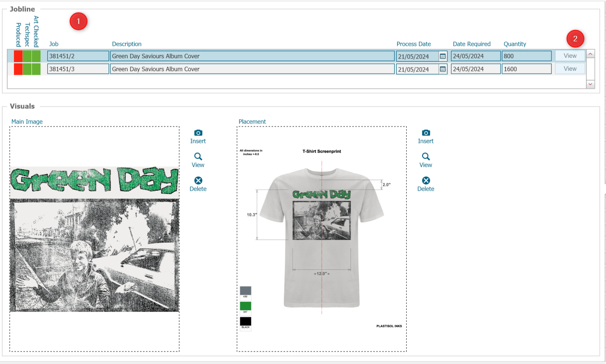Click quantity field showing 800

click(527, 56)
